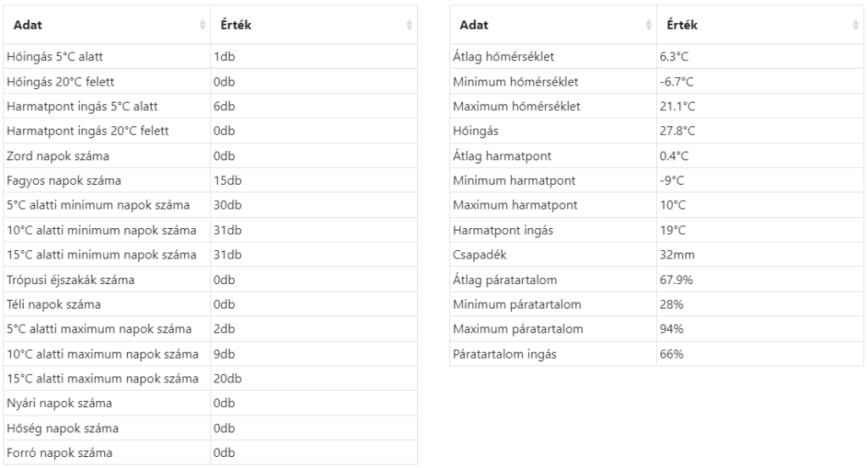The width and height of the screenshot is (868, 468).
Task: Click the Csapadék value 32mm
Action: 673,255
